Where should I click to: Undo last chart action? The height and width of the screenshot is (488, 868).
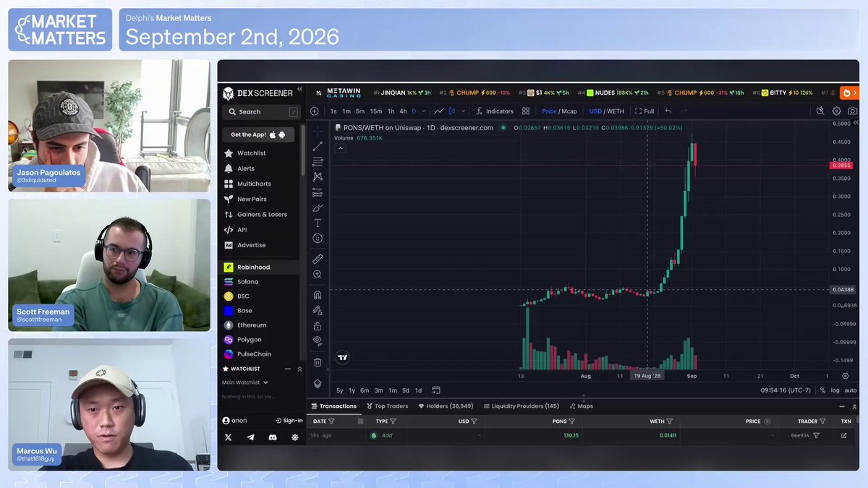tap(668, 111)
